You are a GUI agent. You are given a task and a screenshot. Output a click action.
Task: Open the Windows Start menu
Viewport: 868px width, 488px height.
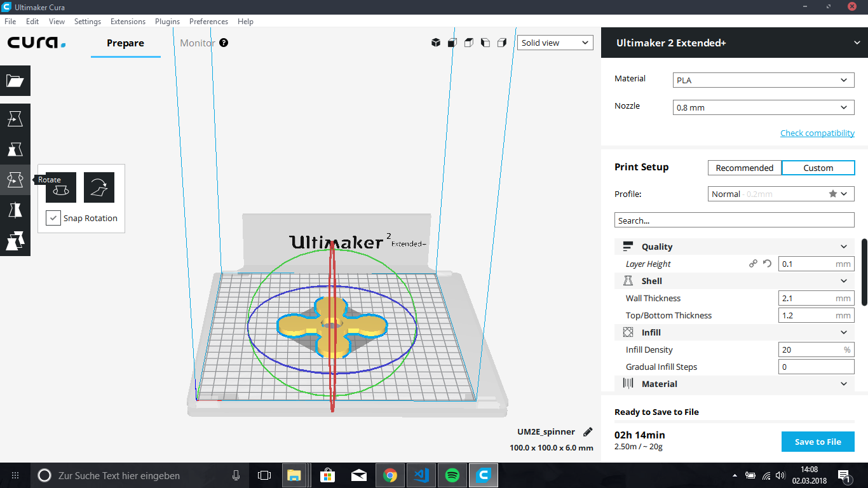coord(15,475)
